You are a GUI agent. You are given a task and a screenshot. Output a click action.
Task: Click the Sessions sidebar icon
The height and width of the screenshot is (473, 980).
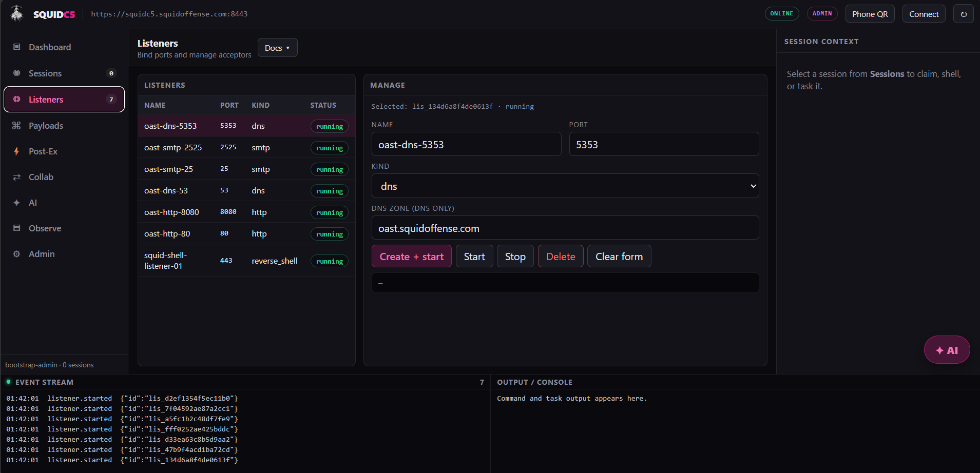(17, 73)
